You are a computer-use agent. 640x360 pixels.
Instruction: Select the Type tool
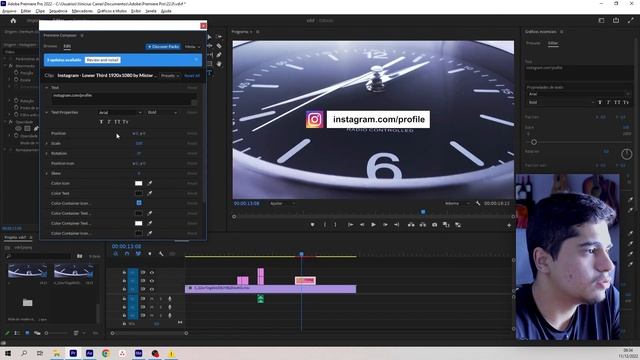pyautogui.click(x=210, y=73)
